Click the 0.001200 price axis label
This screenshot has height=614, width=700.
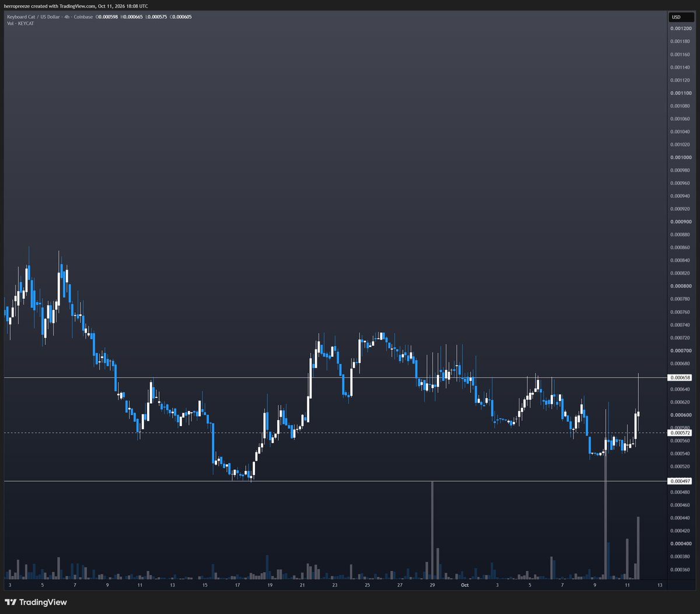[681, 29]
